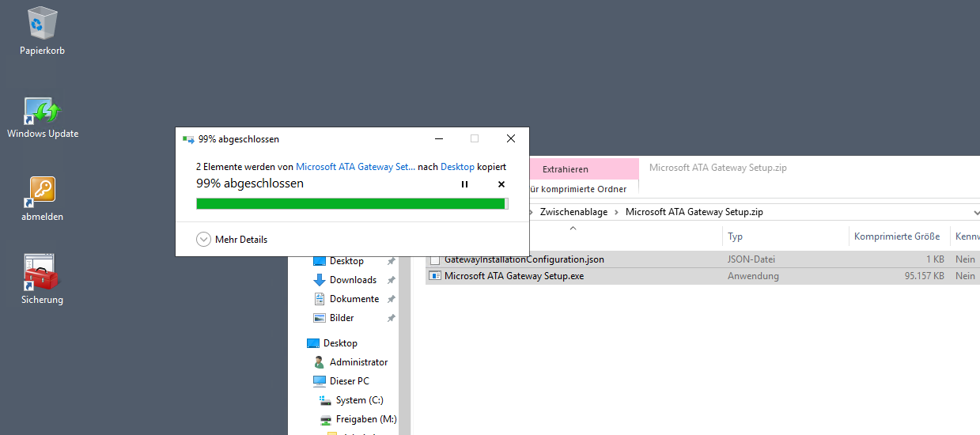Viewport: 980px width, 435px height.
Task: Expand breadcrumb arrow after Zwischenablage
Action: tap(617, 212)
